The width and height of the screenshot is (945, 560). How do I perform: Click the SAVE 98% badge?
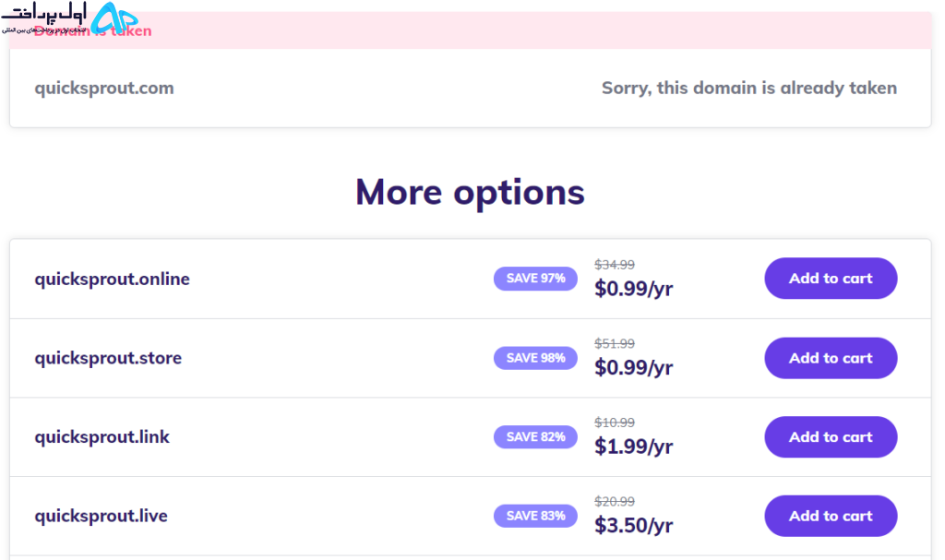click(535, 358)
